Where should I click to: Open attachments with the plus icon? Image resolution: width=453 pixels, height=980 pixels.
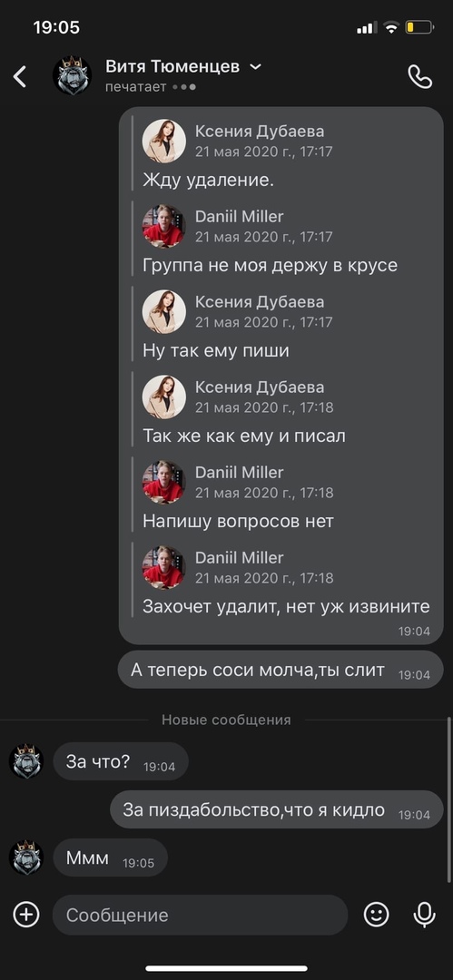pyautogui.click(x=26, y=915)
